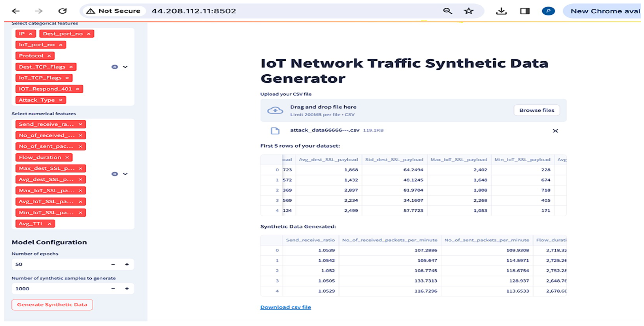Increase the number of epochs
644x326 pixels.
pyautogui.click(x=127, y=264)
